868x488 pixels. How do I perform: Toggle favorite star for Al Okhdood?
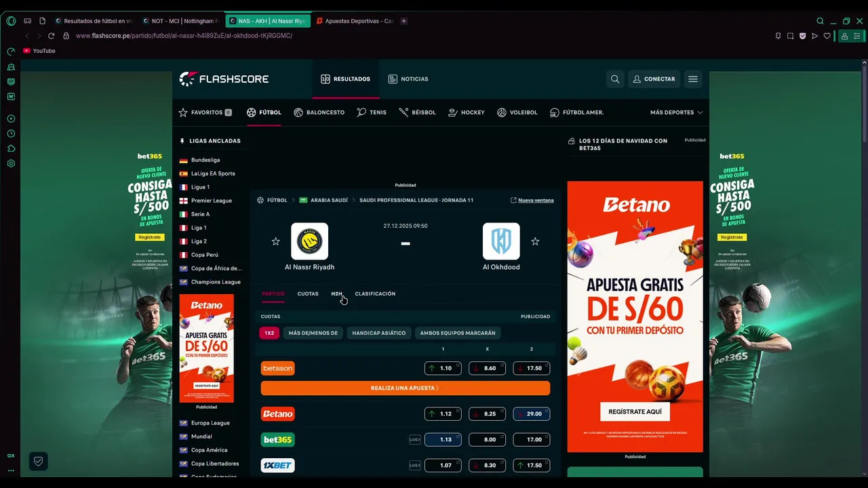tap(535, 241)
